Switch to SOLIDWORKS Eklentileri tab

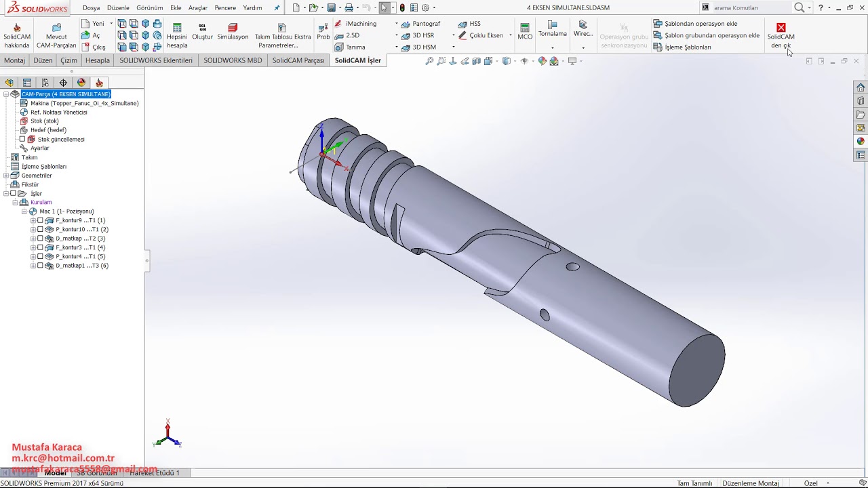click(156, 60)
